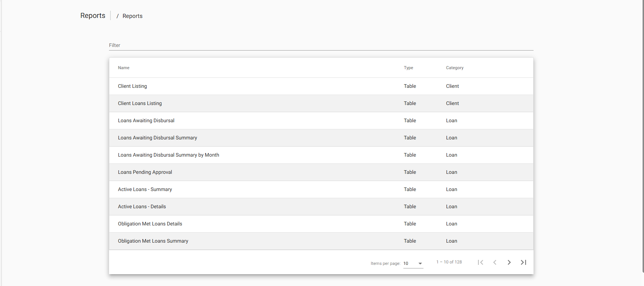Select the Loans Awaiting Disbursal report
Image resolution: width=644 pixels, height=286 pixels.
pos(146,120)
